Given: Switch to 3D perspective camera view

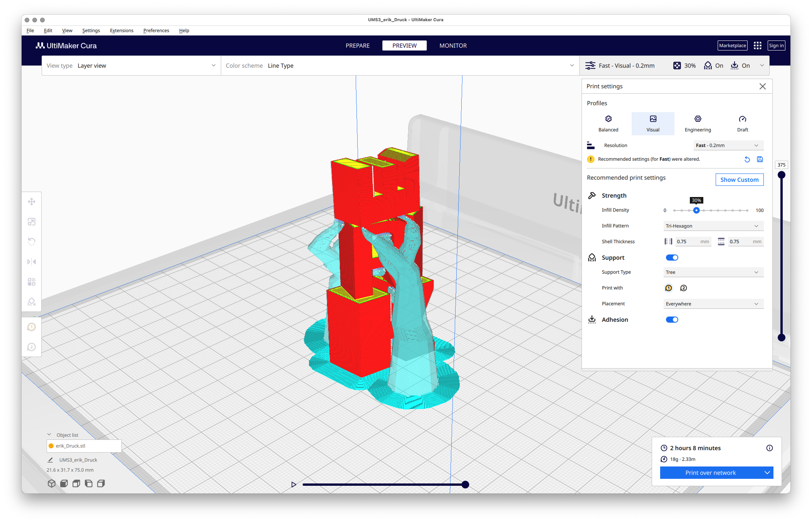Looking at the screenshot, I should point(52,483).
